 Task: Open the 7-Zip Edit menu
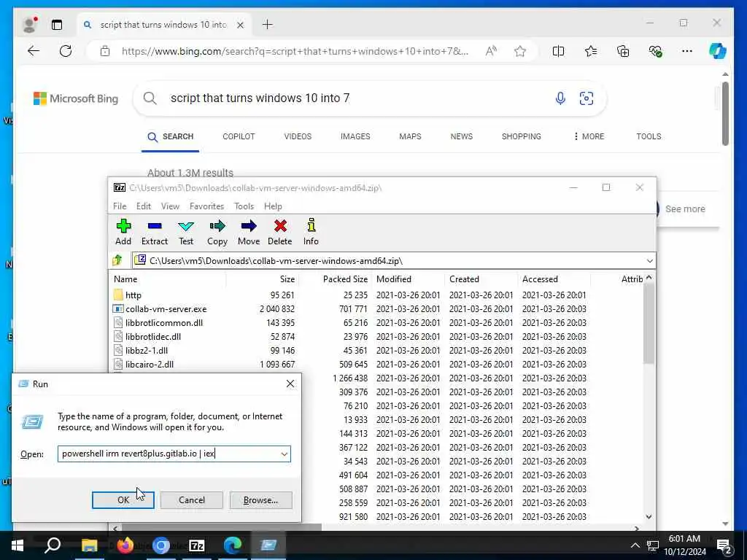point(144,206)
